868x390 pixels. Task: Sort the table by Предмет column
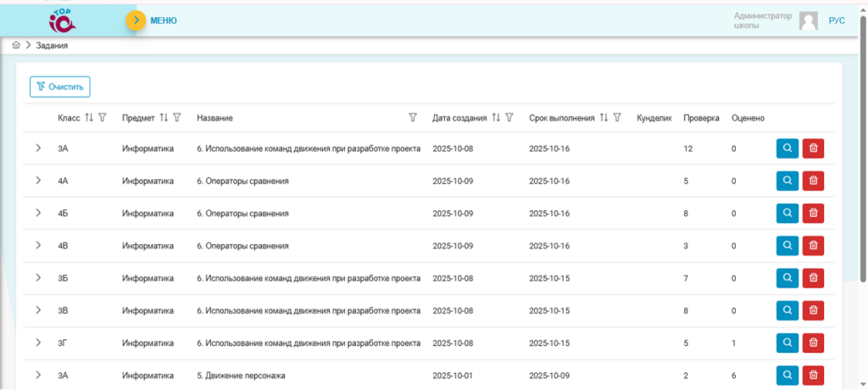click(164, 118)
